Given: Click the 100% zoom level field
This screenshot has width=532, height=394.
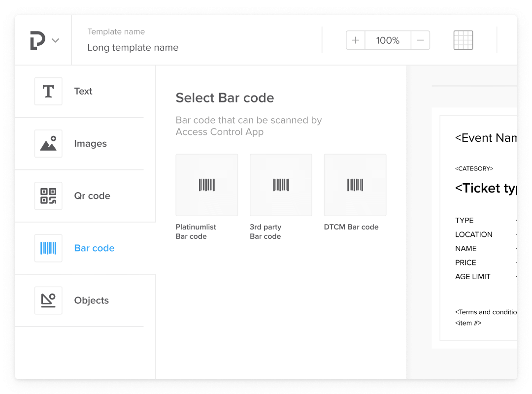Looking at the screenshot, I should [x=388, y=40].
